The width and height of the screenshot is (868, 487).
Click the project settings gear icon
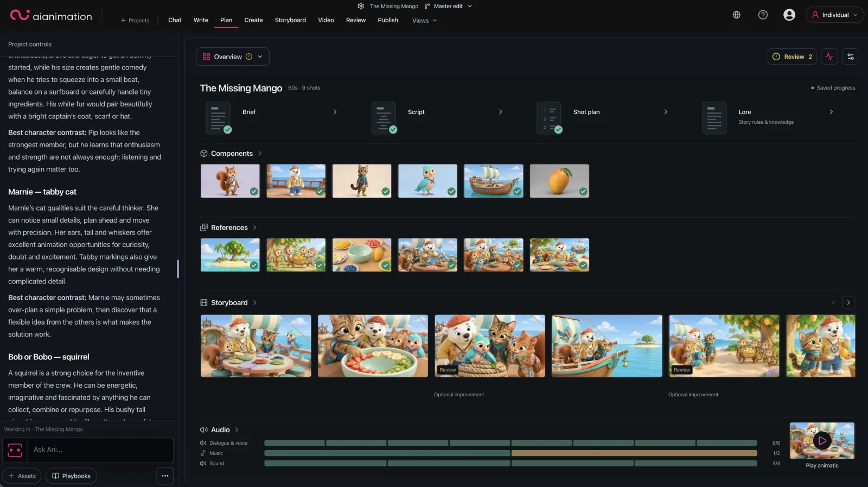(361, 6)
